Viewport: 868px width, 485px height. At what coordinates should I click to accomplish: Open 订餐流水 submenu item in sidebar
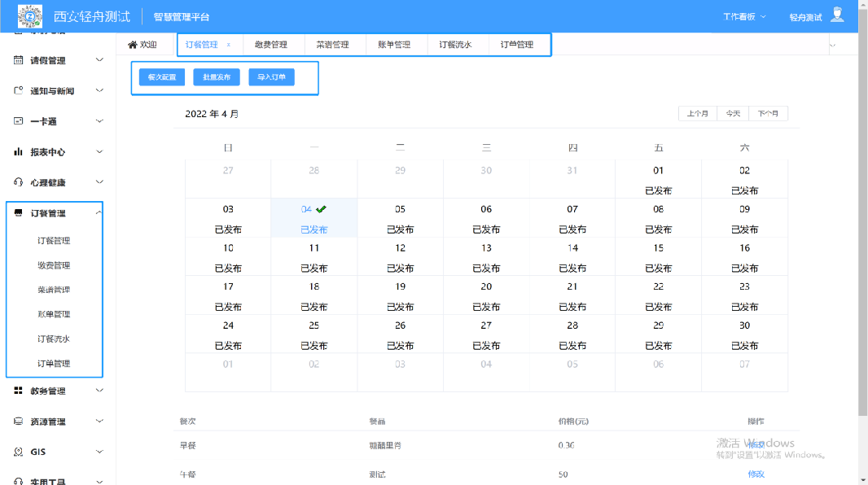tap(54, 339)
